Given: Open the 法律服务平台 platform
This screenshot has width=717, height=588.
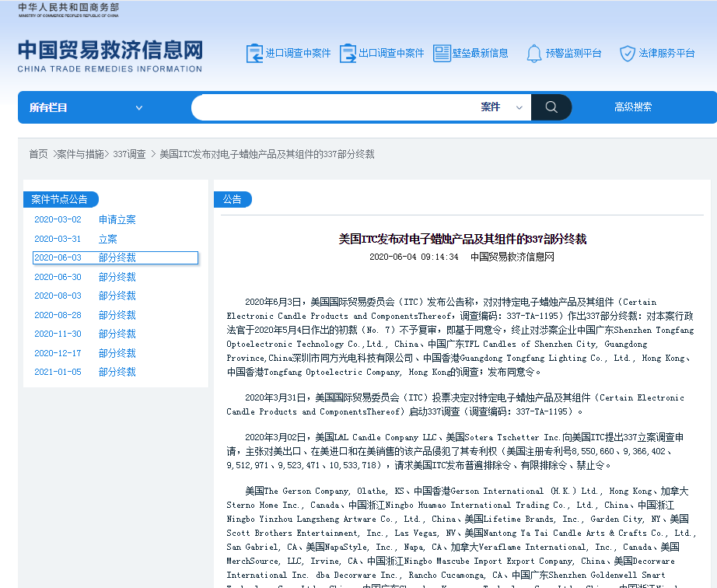Looking at the screenshot, I should [x=666, y=54].
